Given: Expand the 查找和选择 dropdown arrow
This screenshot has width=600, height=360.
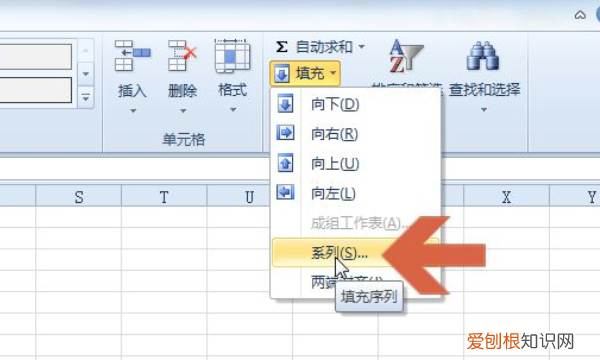Looking at the screenshot, I should (x=484, y=110).
